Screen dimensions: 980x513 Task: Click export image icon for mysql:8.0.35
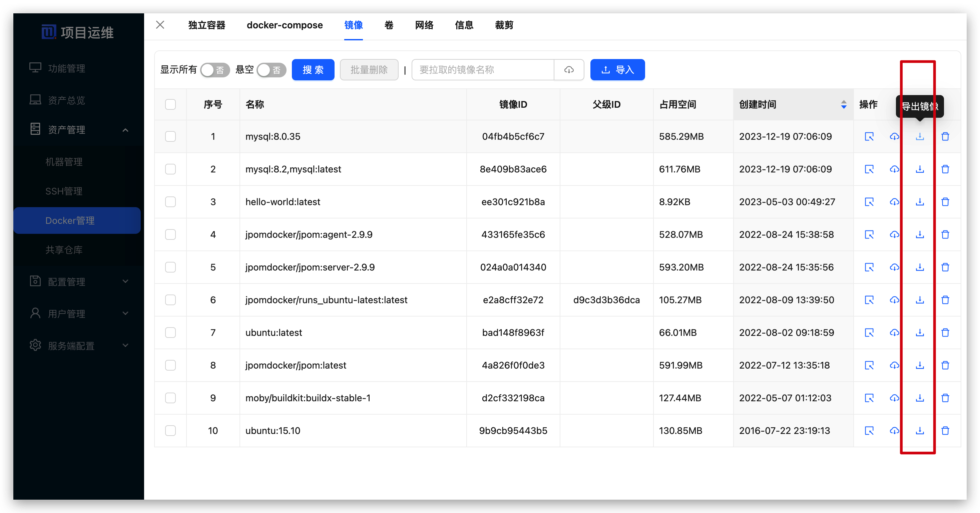(920, 136)
